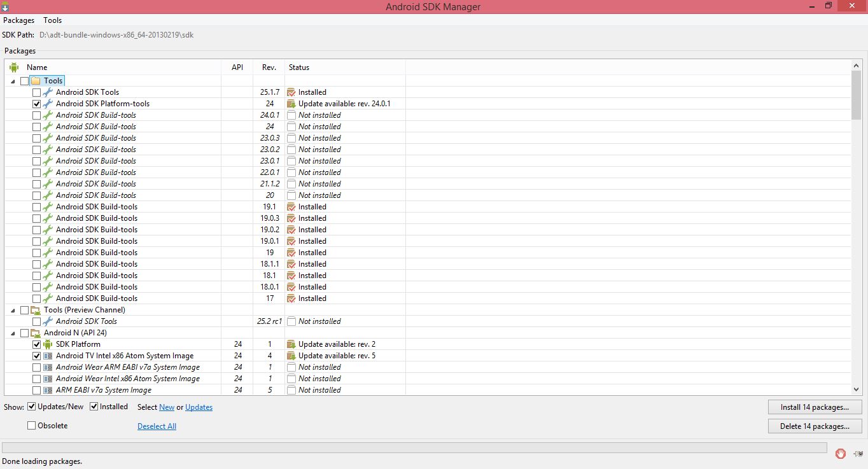Open the Tools menu
Viewport: 868px width, 469px height.
pyautogui.click(x=53, y=20)
